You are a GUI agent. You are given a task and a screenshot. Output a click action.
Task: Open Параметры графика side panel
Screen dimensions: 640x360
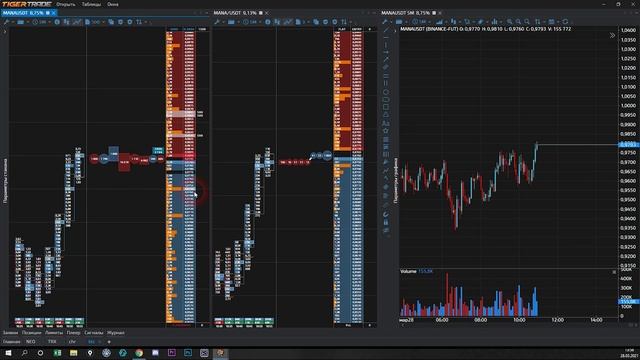point(396,181)
